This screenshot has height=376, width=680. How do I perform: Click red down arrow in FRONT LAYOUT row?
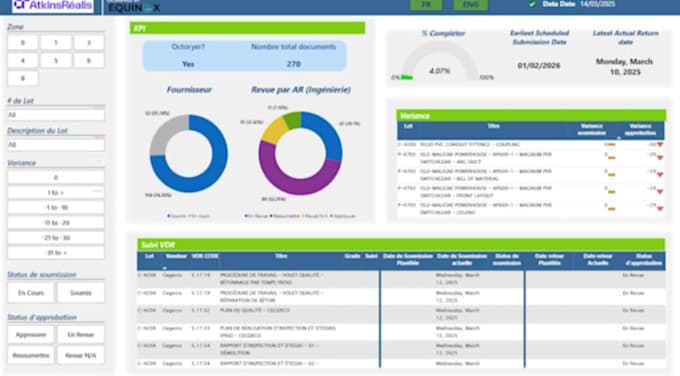coord(660,192)
